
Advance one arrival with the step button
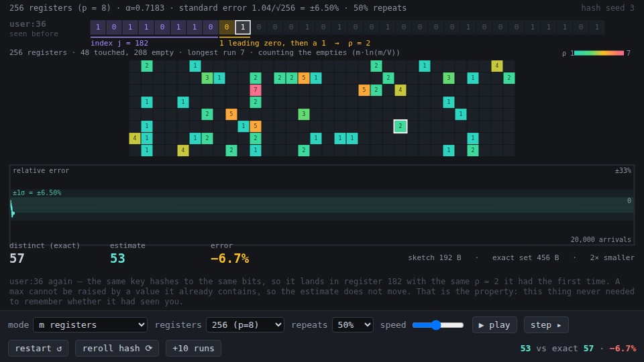546,324
